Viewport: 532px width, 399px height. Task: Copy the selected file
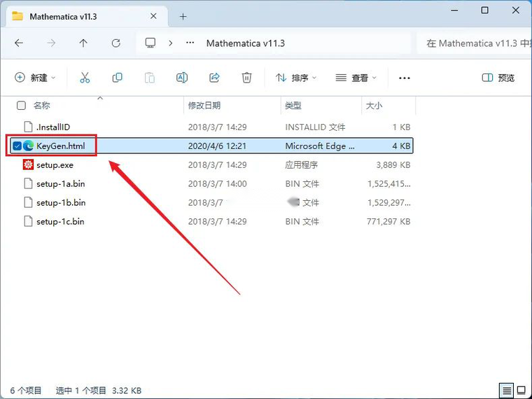pyautogui.click(x=118, y=78)
